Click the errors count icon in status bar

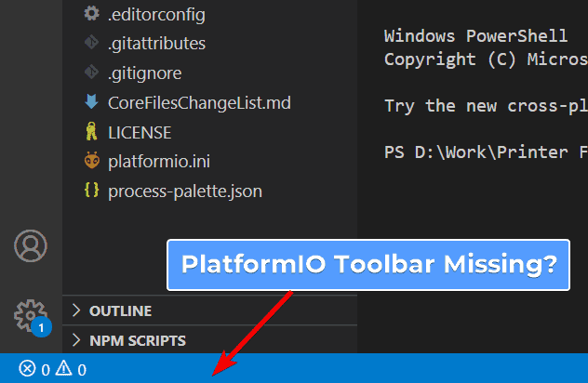[x=27, y=368]
